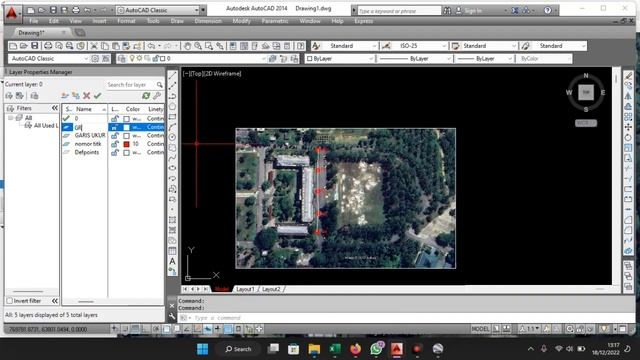Click the wrench Settings icon in layer manager
The image size is (640, 360).
point(157,96)
